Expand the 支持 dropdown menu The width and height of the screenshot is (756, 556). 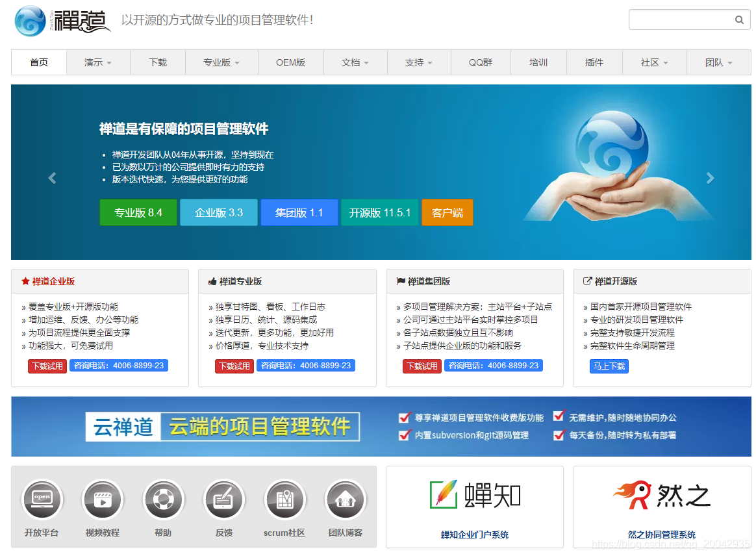(419, 62)
